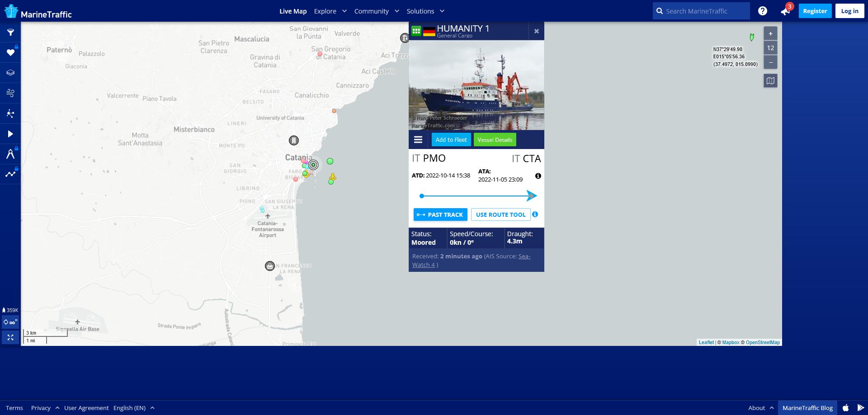Click the Log in button
This screenshot has width=868, height=415.
coord(850,11)
